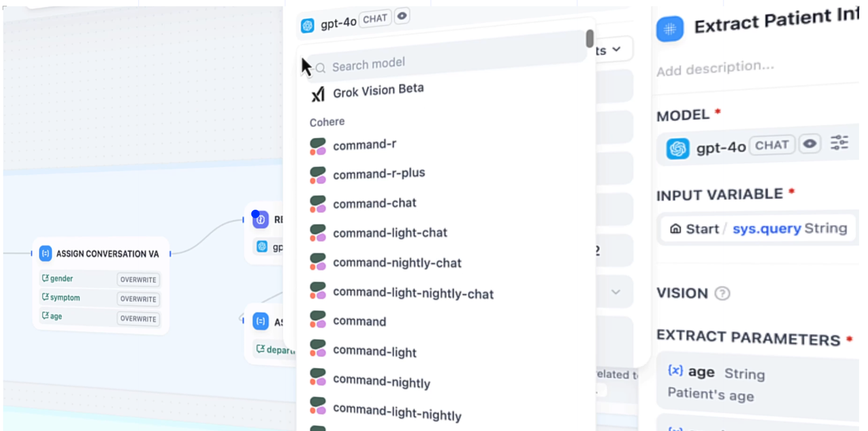The height and width of the screenshot is (431, 868).
Task: Click the magnifier icon in the model search
Action: (321, 68)
